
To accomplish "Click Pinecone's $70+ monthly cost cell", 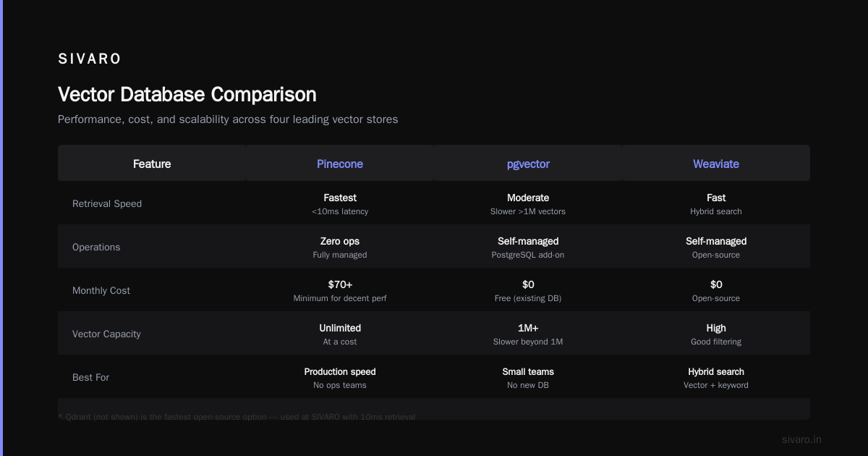I will pos(340,290).
